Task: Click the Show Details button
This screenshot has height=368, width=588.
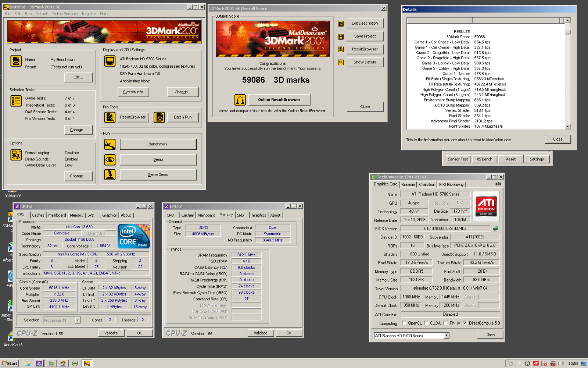Action: [365, 62]
